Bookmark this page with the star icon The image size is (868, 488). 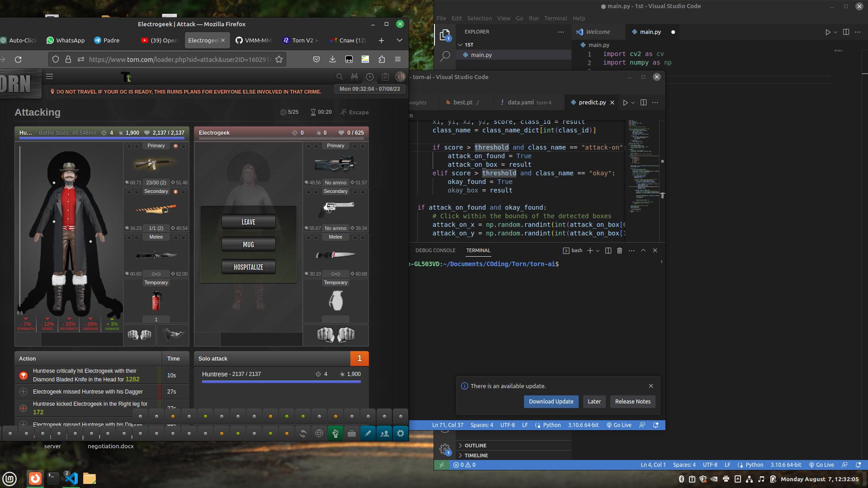279,59
